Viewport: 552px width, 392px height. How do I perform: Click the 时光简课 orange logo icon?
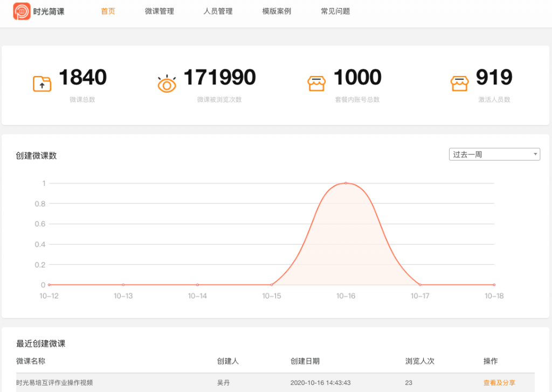point(22,11)
